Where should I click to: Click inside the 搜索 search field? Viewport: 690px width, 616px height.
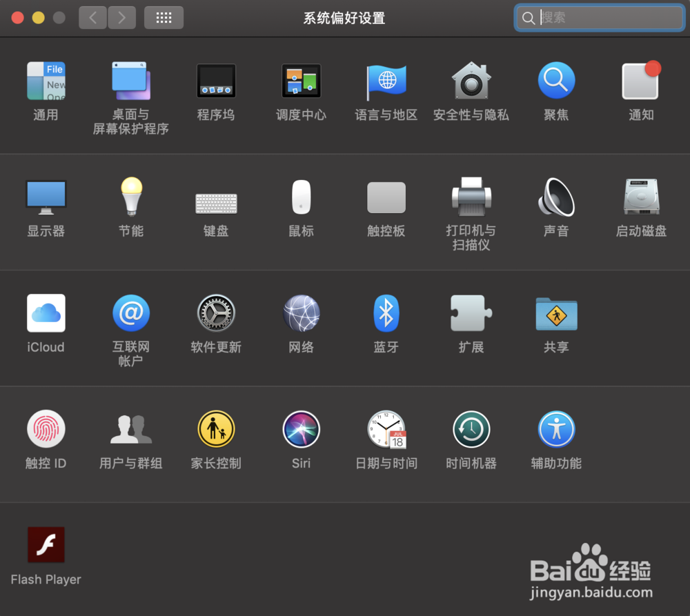click(x=598, y=17)
